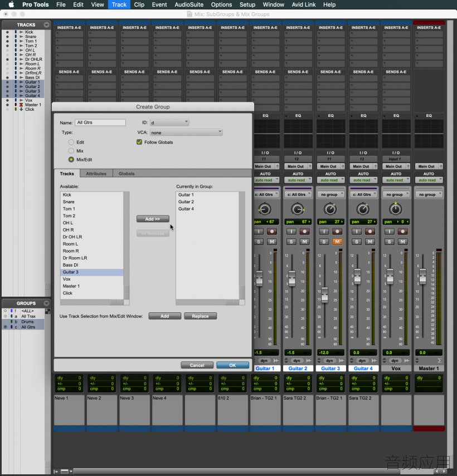The width and height of the screenshot is (457, 476).
Task: Select the Drums group in Groups list
Action: coord(23,321)
